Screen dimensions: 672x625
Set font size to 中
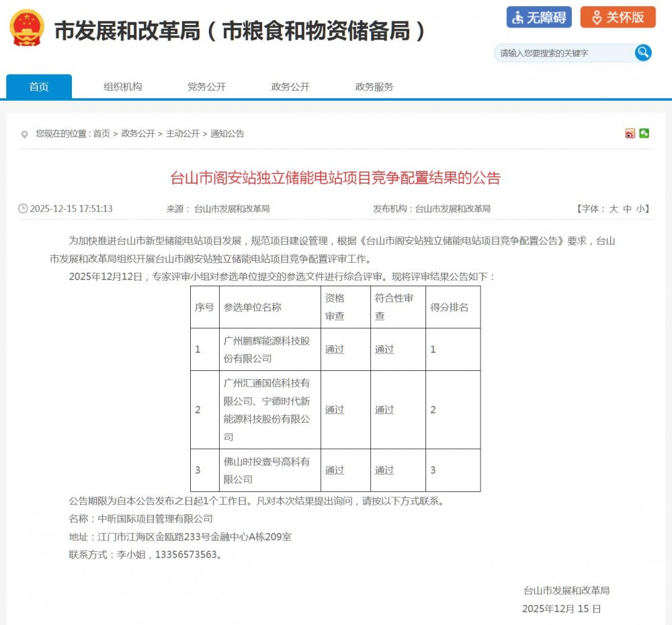(627, 209)
